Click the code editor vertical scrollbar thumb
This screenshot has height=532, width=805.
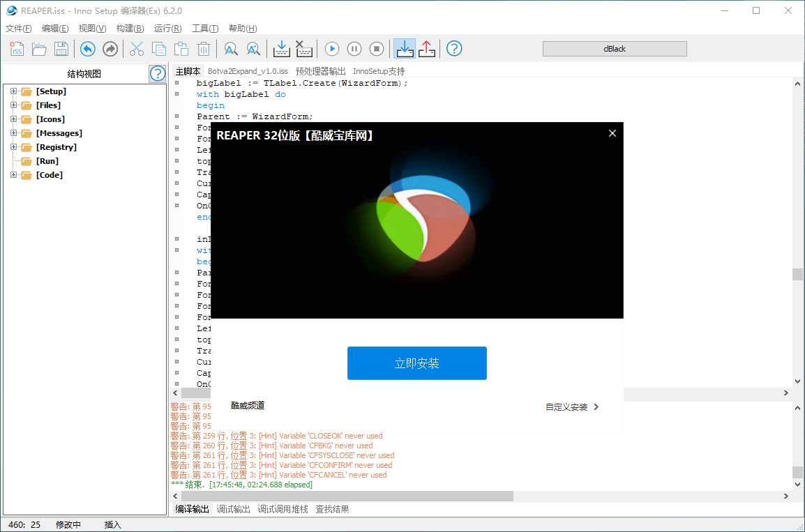click(797, 274)
